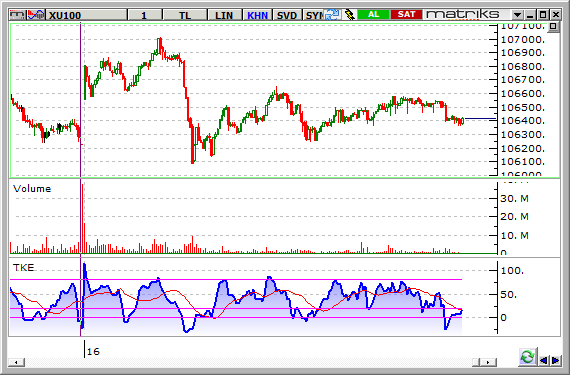
Task: Click the green AL buy button
Action: click(373, 15)
